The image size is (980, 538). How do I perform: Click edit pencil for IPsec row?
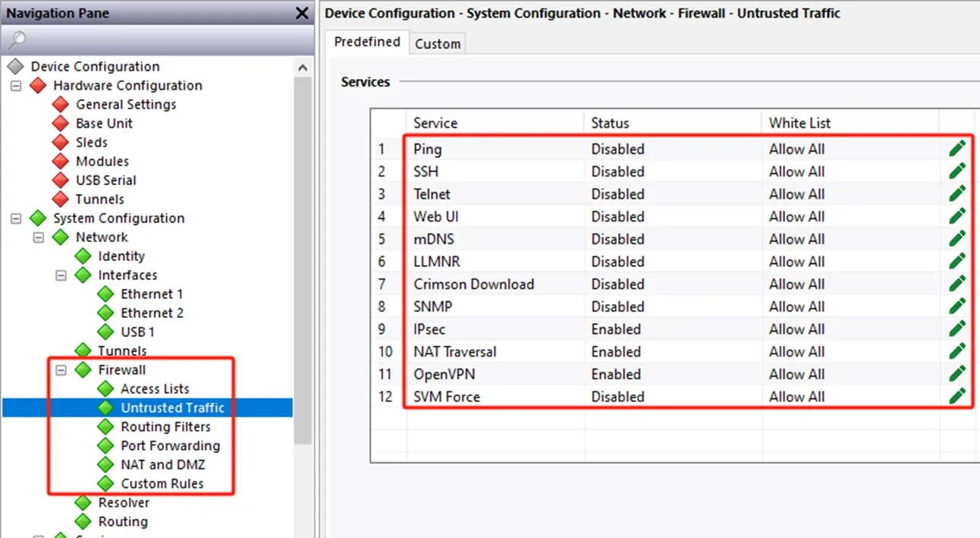click(956, 329)
